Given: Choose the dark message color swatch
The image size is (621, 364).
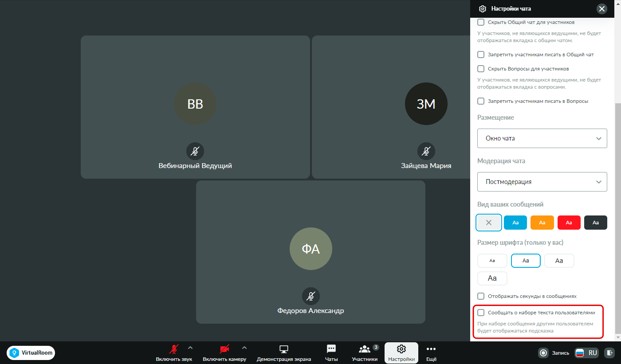Looking at the screenshot, I should click(x=596, y=223).
